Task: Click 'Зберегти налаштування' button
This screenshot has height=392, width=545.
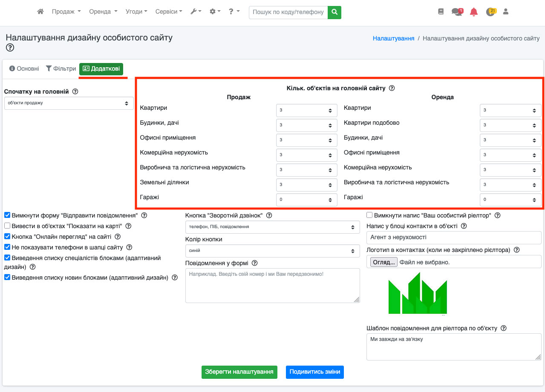Action: (x=239, y=372)
